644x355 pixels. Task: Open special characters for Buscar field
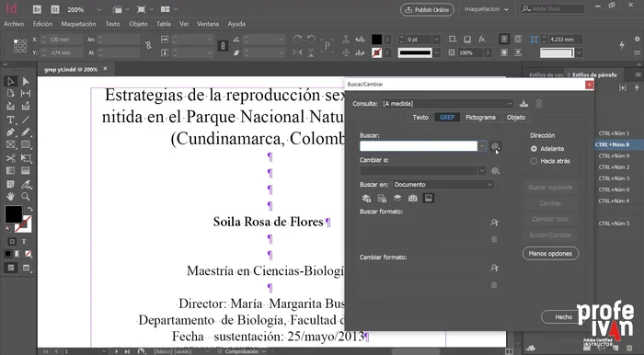coord(495,146)
